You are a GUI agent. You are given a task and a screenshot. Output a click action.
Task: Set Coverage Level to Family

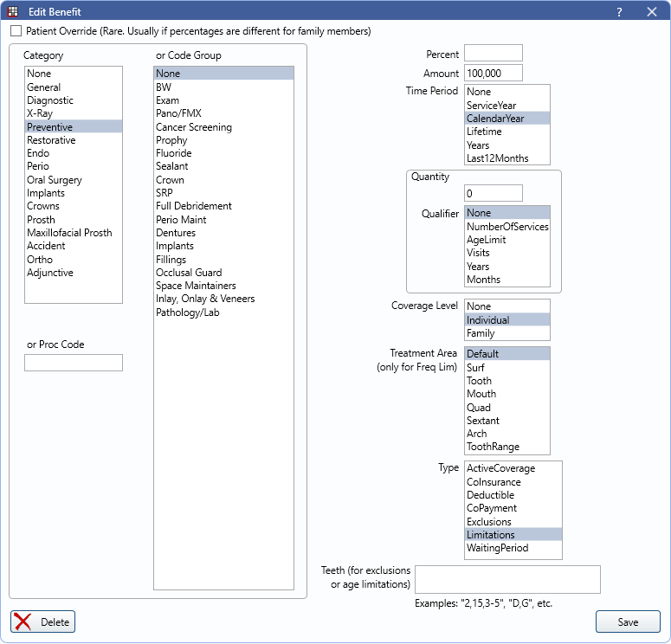pos(481,333)
